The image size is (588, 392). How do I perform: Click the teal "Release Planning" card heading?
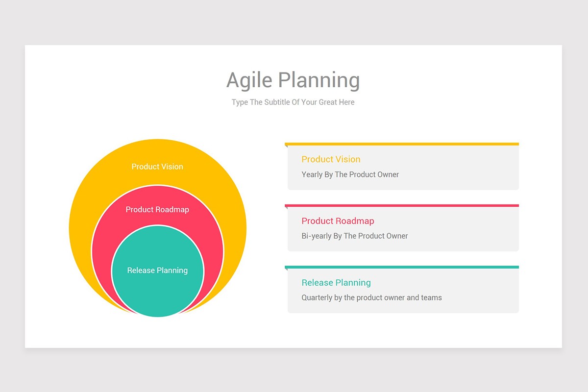[336, 283]
